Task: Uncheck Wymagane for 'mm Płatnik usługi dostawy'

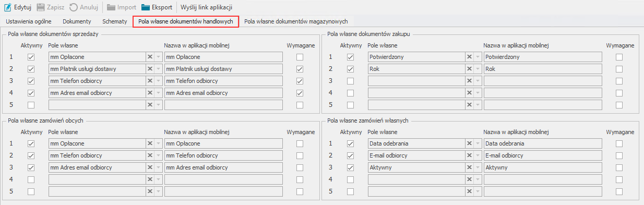Action: coord(300,69)
